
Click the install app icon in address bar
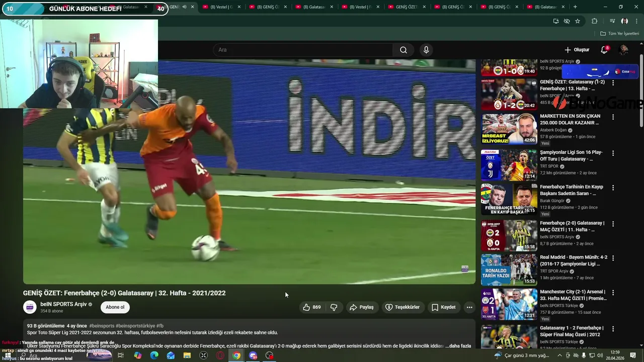click(x=555, y=21)
